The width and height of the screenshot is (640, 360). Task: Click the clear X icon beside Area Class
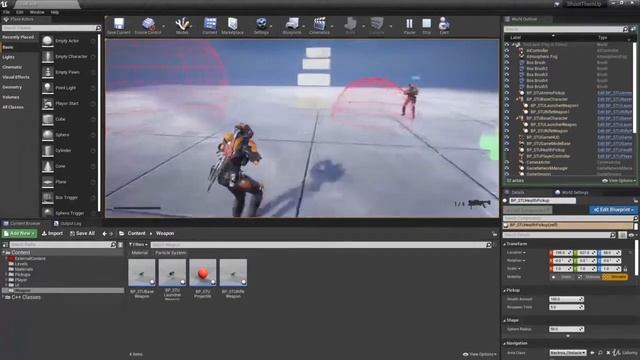pyautogui.click(x=608, y=353)
